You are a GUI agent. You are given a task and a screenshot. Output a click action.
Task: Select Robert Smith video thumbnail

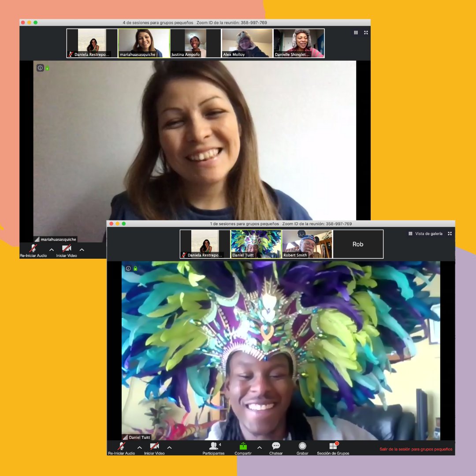[307, 244]
